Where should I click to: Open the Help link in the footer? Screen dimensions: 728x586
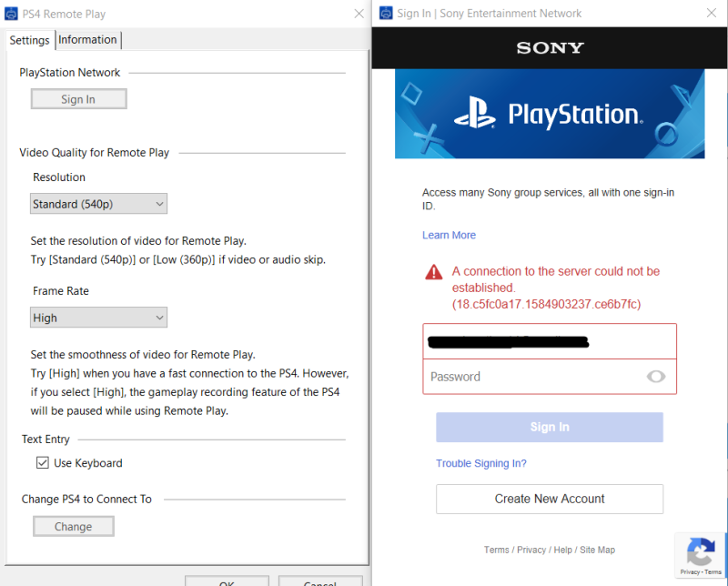[562, 550]
